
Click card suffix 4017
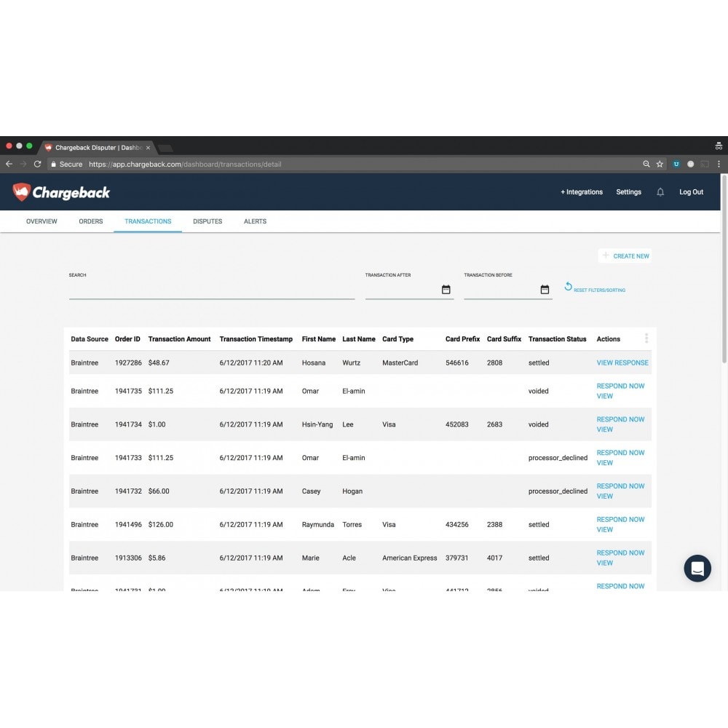(494, 558)
